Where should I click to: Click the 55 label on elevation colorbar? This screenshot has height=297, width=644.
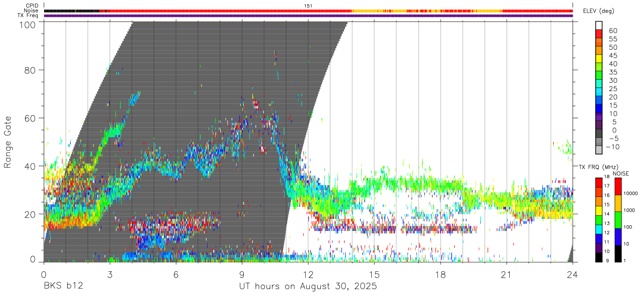tap(612, 39)
